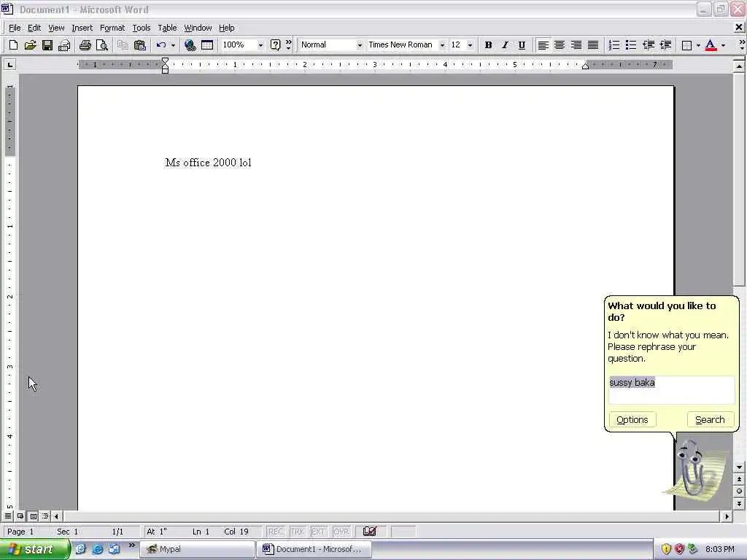The height and width of the screenshot is (560, 747).
Task: Align text right
Action: 576,45
